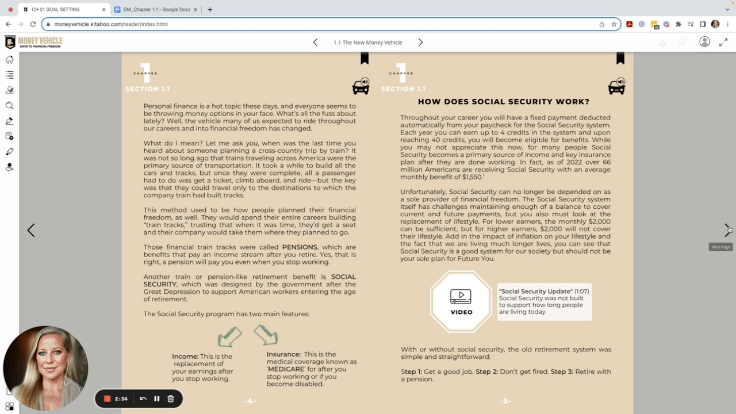736x414 pixels.
Task: Click the greyed download icon in reader header
Action: click(x=662, y=42)
